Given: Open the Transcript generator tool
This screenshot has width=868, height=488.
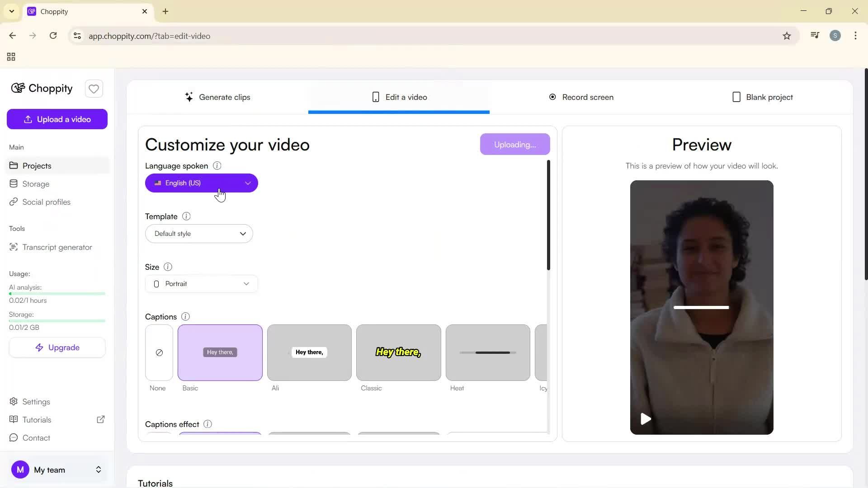Looking at the screenshot, I should (x=57, y=247).
